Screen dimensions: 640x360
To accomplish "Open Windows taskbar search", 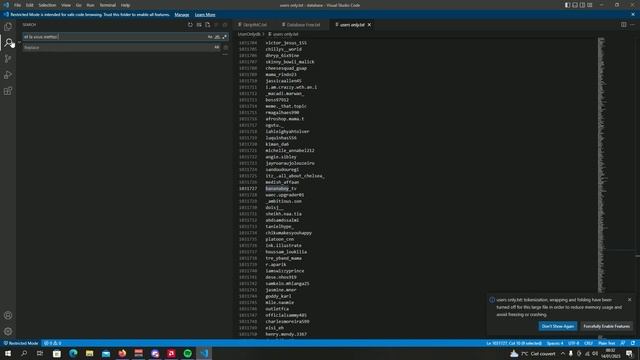I will (24, 353).
